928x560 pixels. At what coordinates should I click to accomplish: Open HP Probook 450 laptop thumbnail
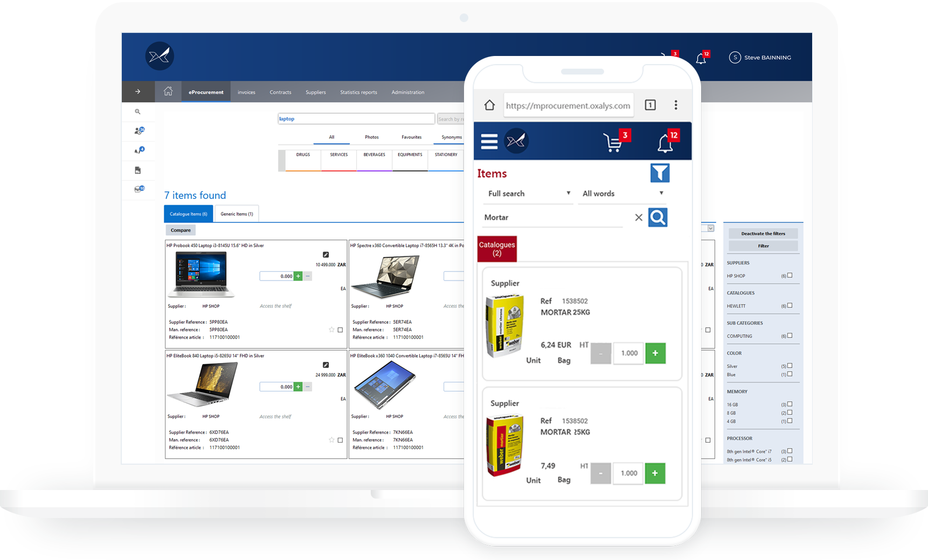(x=201, y=275)
